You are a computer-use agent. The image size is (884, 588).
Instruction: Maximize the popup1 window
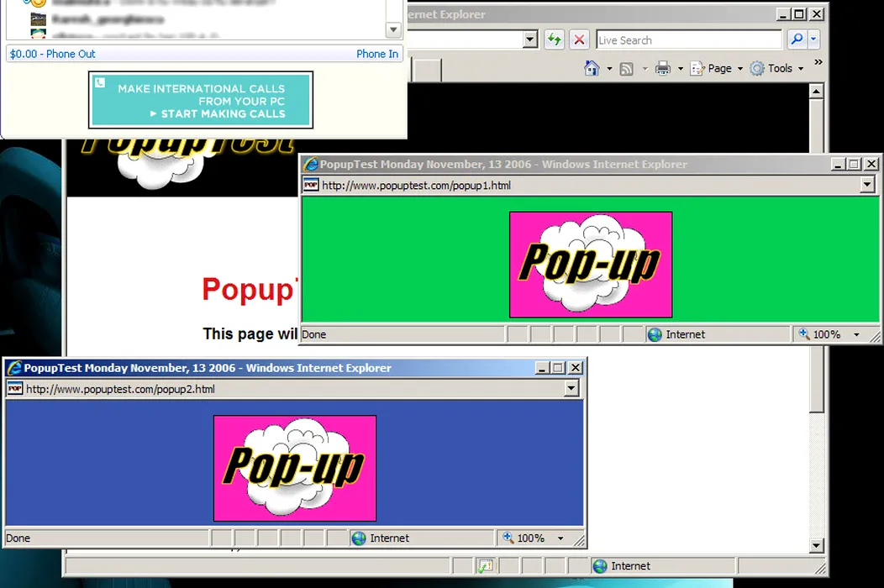(x=854, y=164)
